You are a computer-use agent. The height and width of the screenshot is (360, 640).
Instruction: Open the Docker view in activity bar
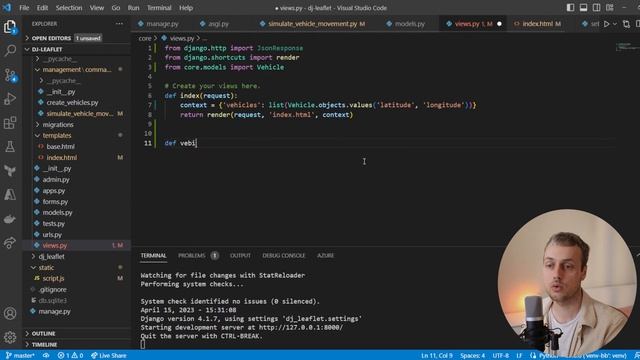point(10,219)
